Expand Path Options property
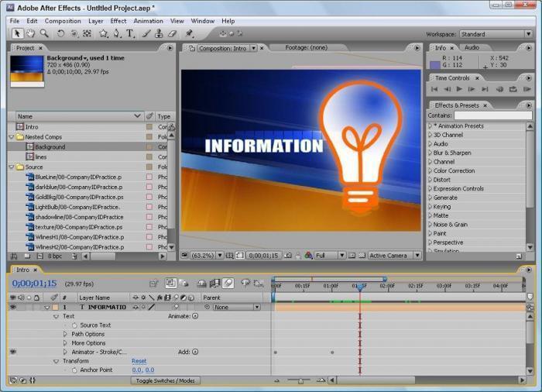The image size is (542, 392). [65, 334]
